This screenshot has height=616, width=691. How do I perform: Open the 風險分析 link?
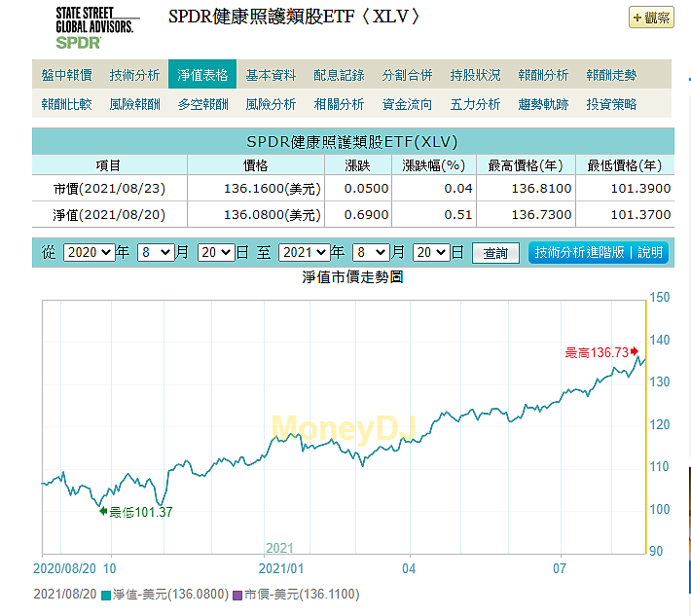tap(271, 104)
